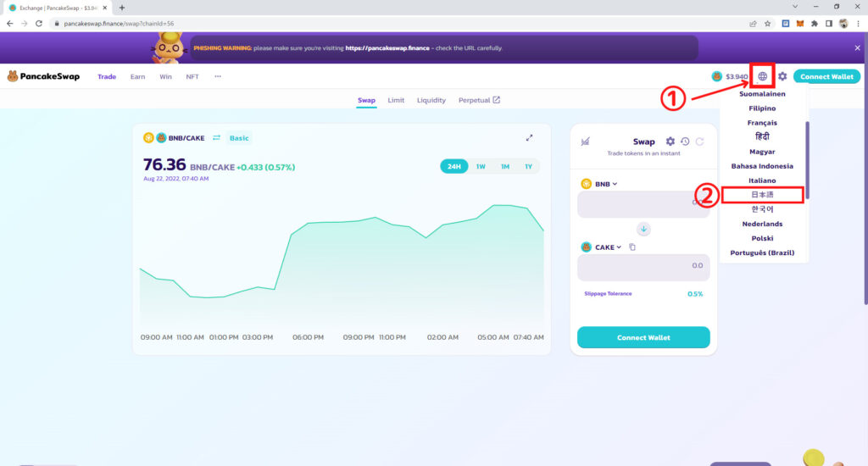Click the CAKE token coin icon
Screen dimensions: 868x466
(587, 247)
